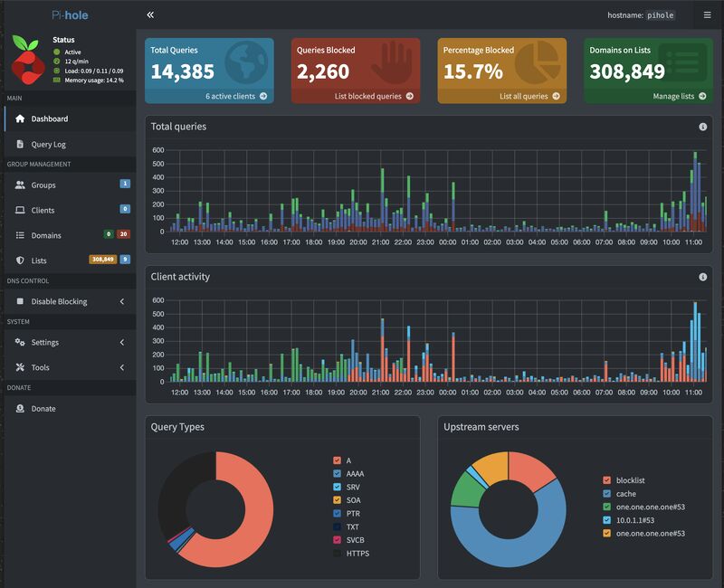The width and height of the screenshot is (724, 588).
Task: Open the Clients menu item
Action: pyautogui.click(x=71, y=210)
